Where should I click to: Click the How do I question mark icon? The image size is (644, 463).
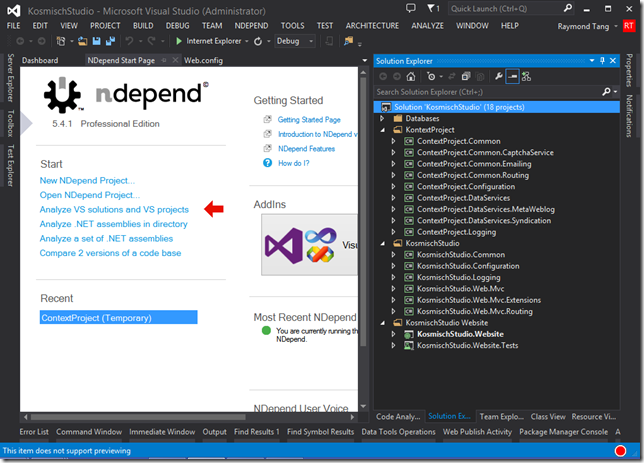pos(267,163)
